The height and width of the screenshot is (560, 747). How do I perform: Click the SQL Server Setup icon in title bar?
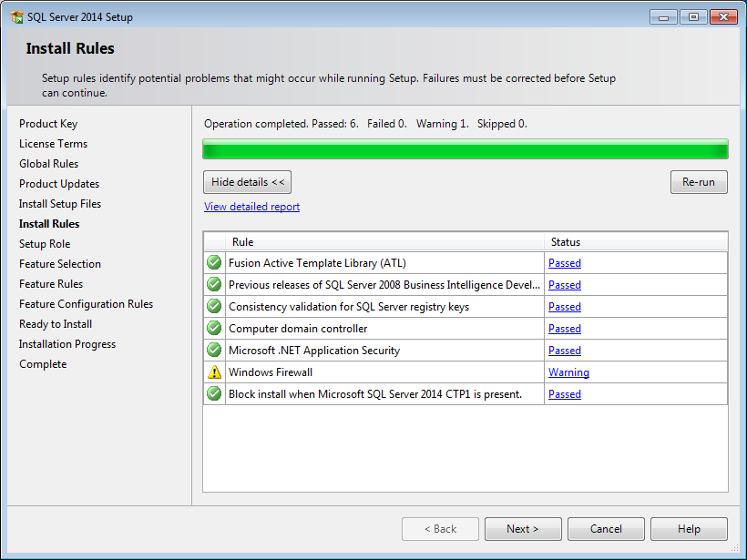coord(15,16)
